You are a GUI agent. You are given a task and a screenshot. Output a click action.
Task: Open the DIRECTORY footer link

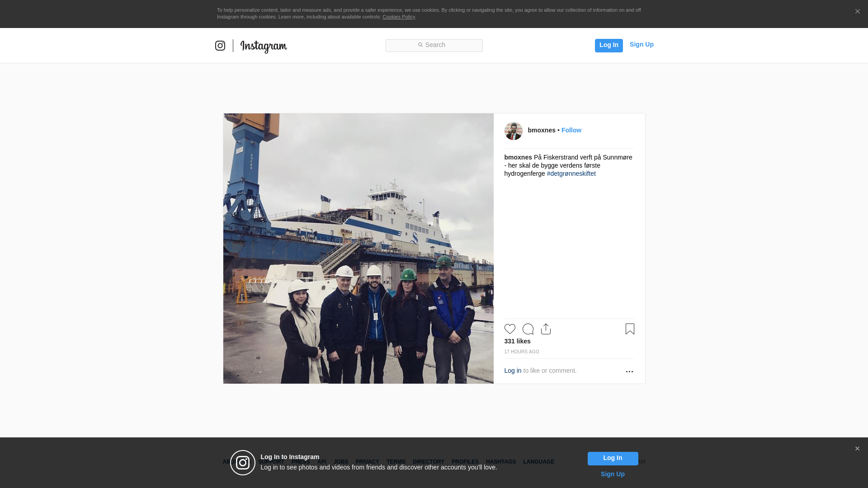429,462
